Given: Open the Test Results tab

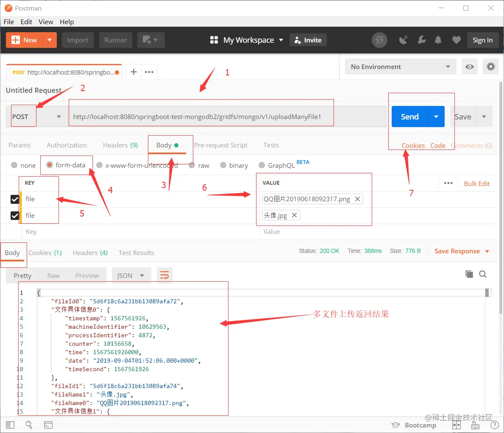Looking at the screenshot, I should tap(136, 253).
